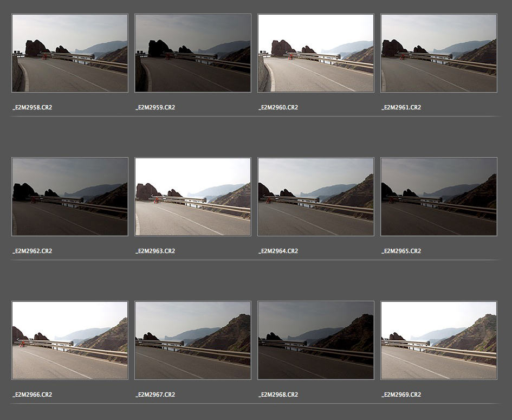Click the _E2M2969.CR2 photo thumbnail

pyautogui.click(x=439, y=340)
